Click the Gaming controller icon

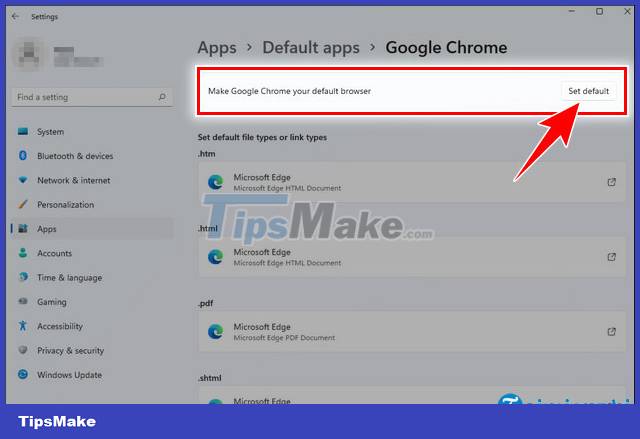coord(23,302)
